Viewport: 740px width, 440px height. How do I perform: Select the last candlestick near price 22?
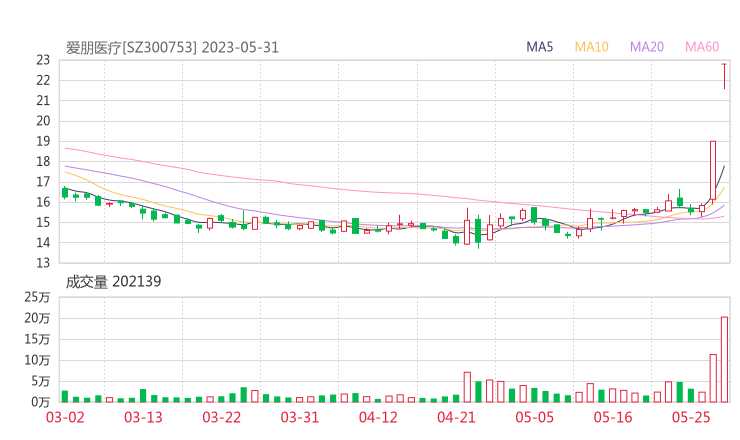[x=724, y=76]
